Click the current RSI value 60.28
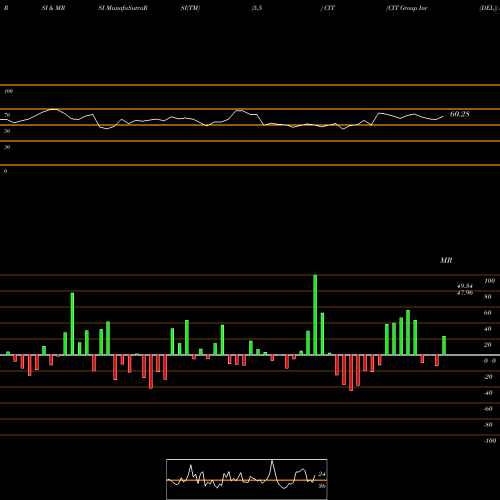 pyautogui.click(x=460, y=114)
